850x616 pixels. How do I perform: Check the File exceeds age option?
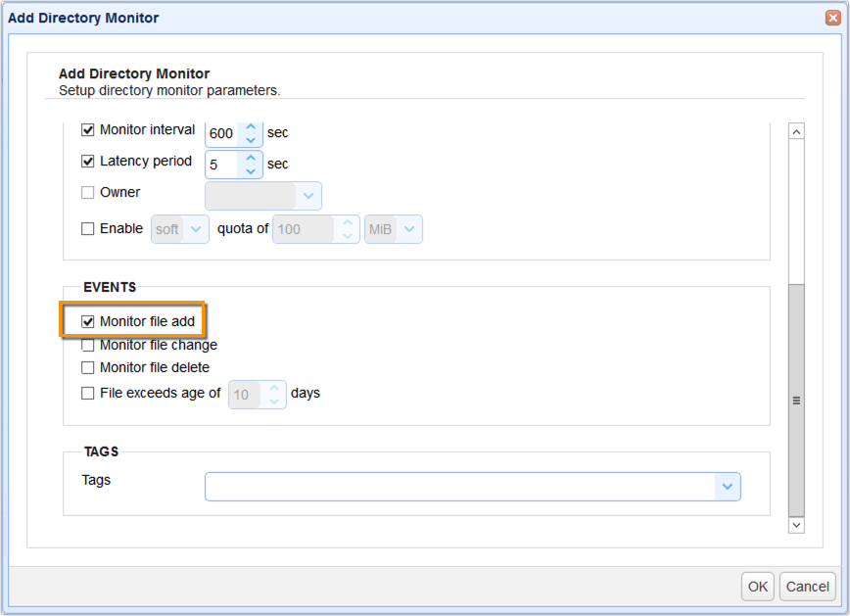click(87, 393)
